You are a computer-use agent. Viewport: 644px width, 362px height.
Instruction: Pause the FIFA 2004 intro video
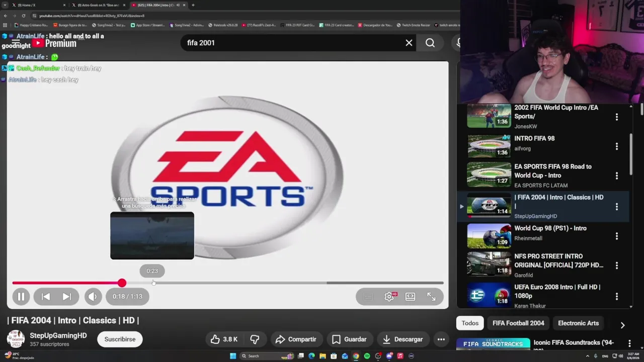21,297
